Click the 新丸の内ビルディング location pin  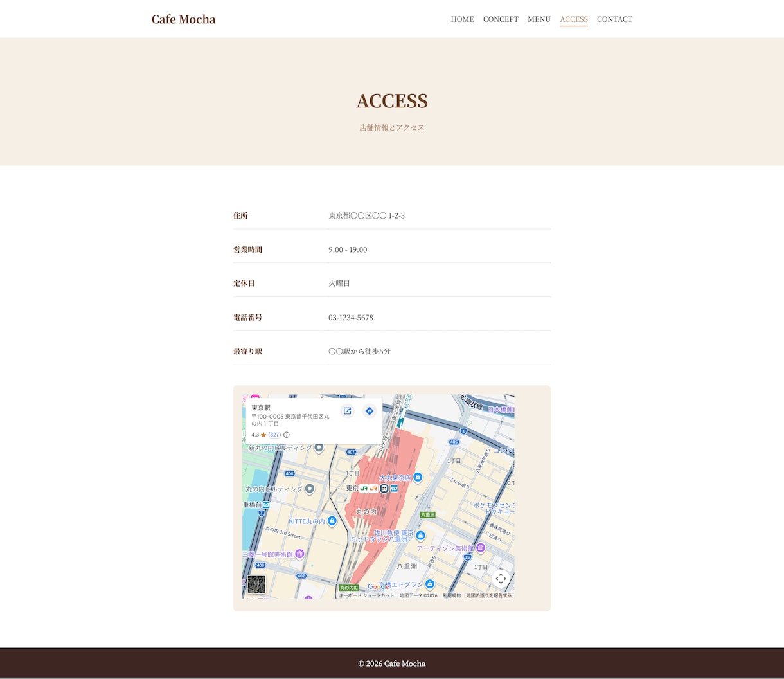click(319, 447)
